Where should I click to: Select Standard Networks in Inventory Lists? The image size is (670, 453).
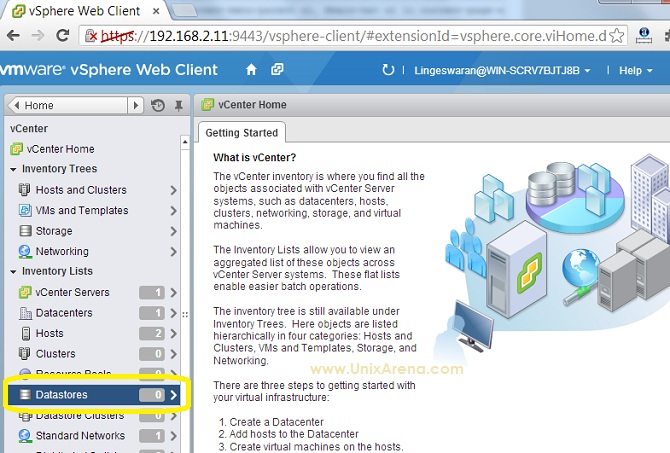[80, 435]
